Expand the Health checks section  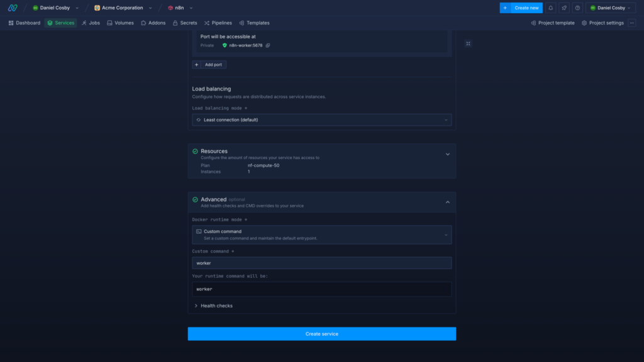coord(214,305)
